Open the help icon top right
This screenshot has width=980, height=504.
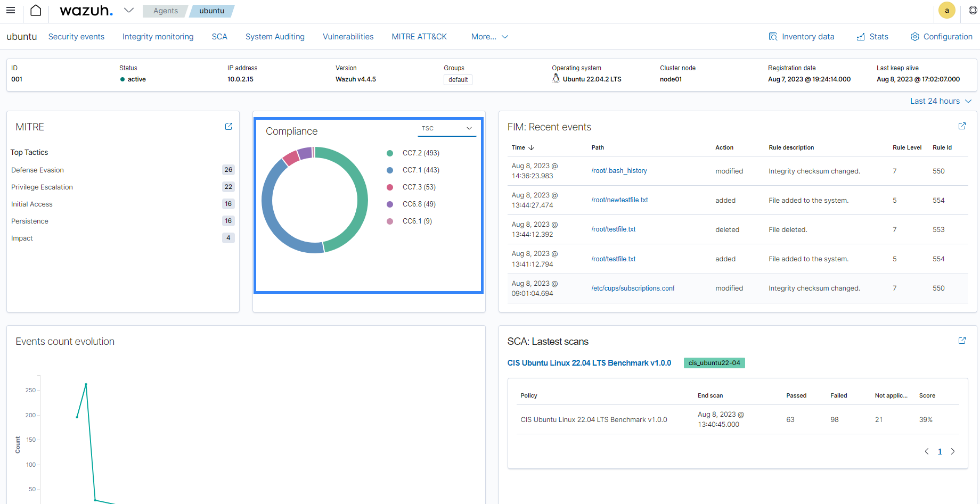(x=973, y=10)
